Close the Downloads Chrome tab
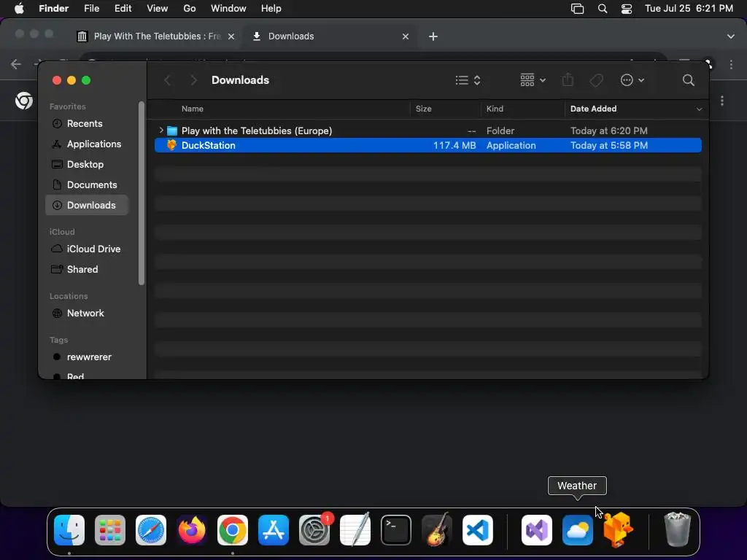 click(406, 36)
